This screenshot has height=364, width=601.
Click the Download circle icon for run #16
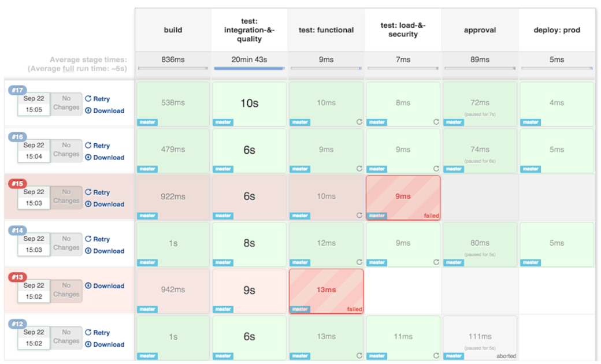[x=88, y=157]
